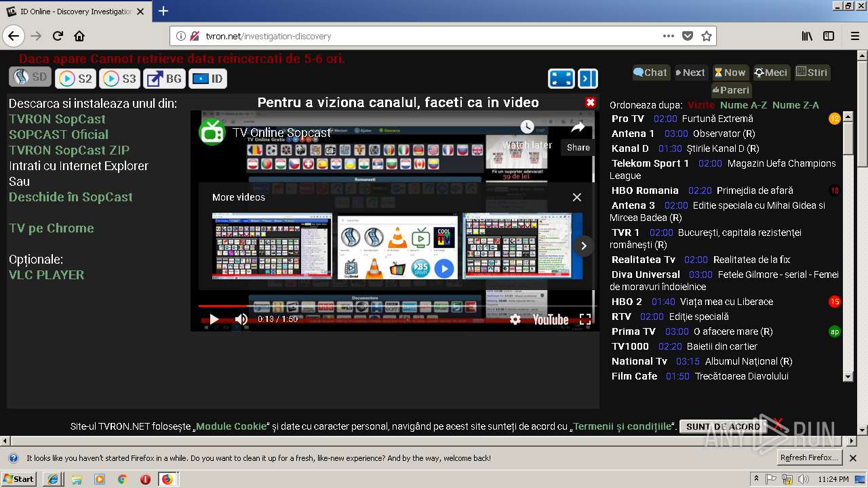Open the TV pe Chrome link
The height and width of the screenshot is (488, 868).
(52, 228)
